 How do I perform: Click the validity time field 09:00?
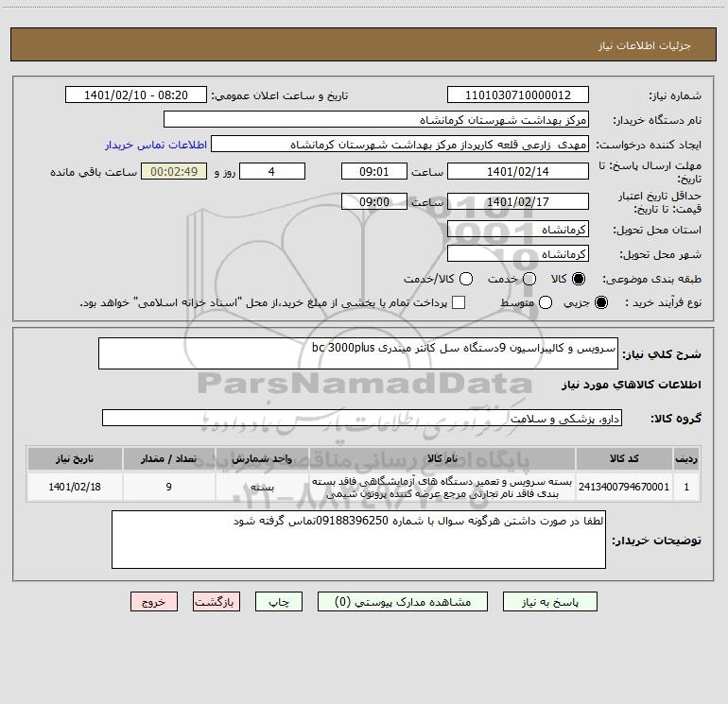(x=374, y=201)
